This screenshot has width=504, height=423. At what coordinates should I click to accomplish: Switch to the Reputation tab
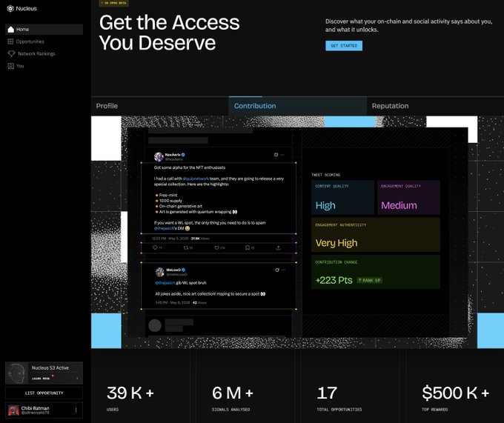pyautogui.click(x=435, y=106)
